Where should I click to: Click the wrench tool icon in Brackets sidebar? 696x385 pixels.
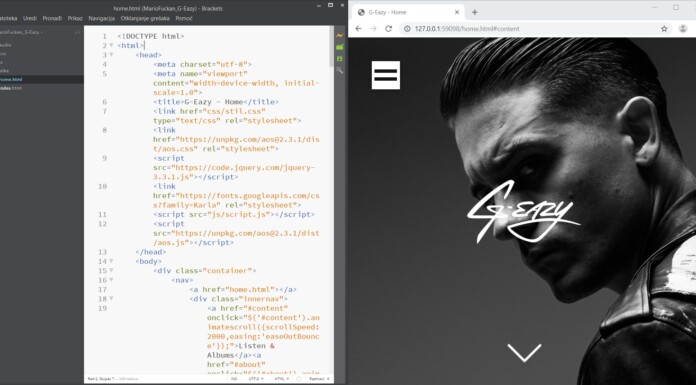340,70
